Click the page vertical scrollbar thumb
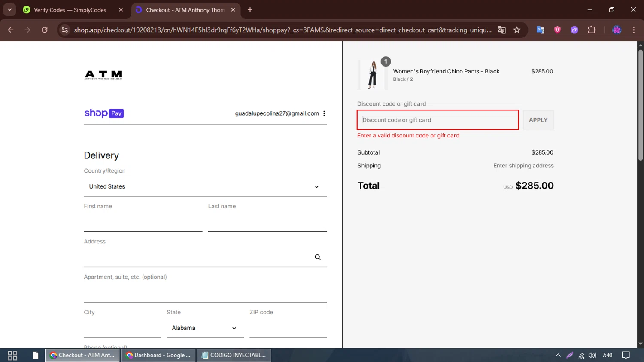The width and height of the screenshot is (644, 362). point(640,105)
